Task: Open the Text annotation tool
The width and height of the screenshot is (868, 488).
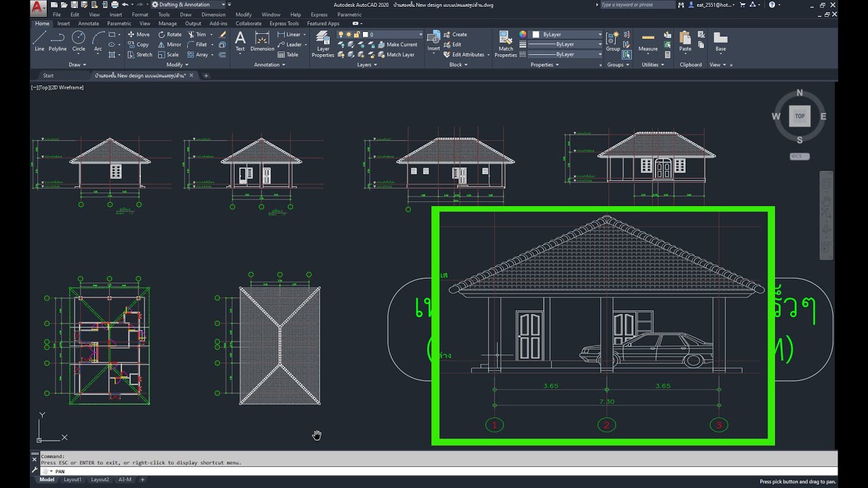Action: [x=240, y=41]
